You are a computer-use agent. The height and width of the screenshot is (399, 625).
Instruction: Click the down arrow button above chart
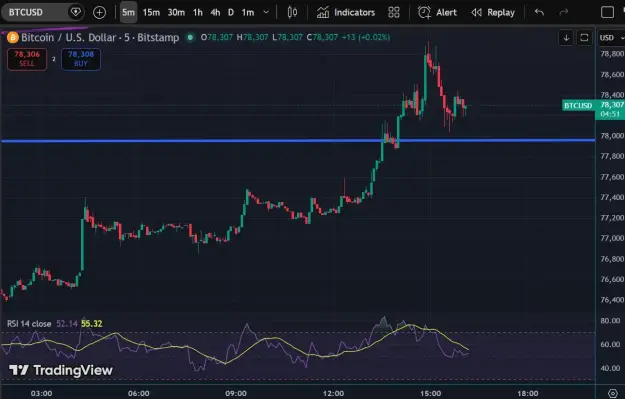(566, 38)
